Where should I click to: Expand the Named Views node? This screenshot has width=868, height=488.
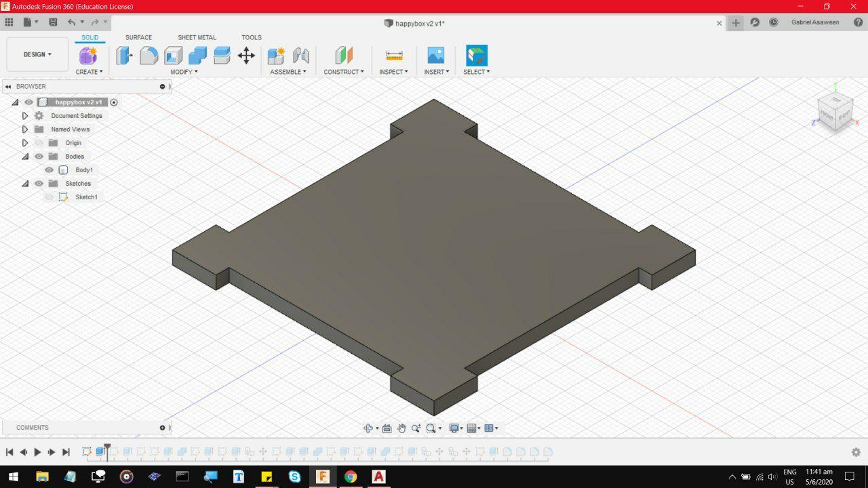point(25,129)
